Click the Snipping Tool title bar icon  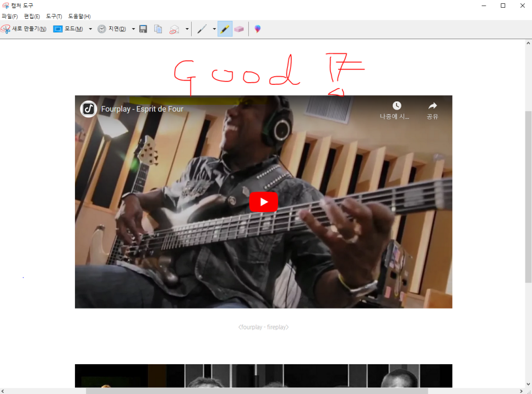click(x=6, y=6)
